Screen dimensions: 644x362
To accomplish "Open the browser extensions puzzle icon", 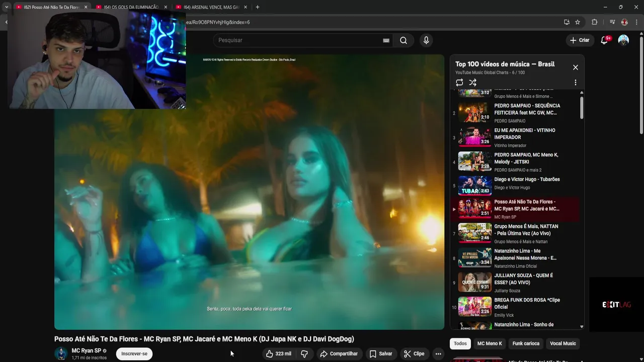I will click(595, 22).
